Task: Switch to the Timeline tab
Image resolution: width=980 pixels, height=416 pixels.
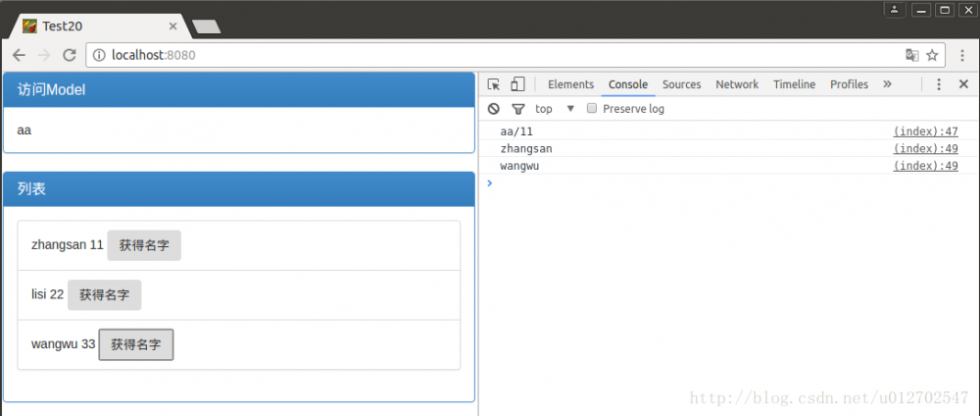Action: click(795, 84)
